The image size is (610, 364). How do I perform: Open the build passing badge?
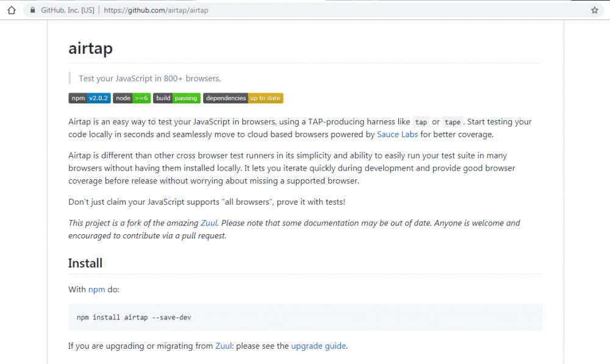point(176,98)
